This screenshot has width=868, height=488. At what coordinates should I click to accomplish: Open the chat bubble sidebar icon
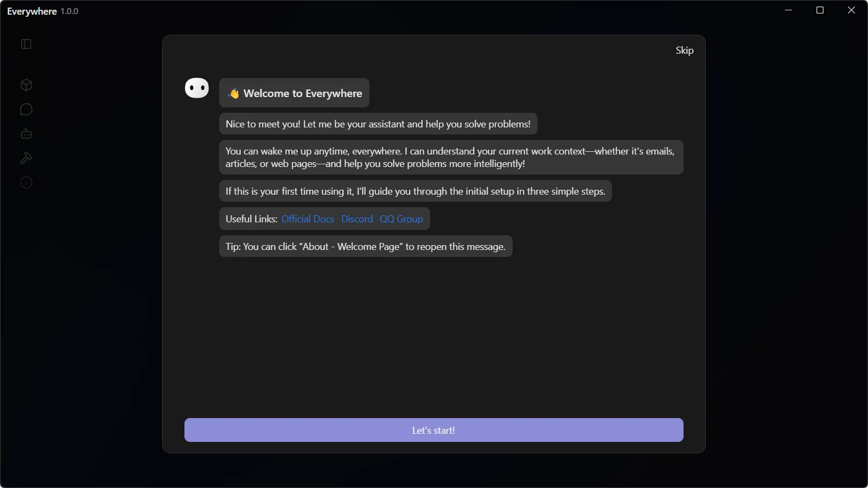(26, 110)
